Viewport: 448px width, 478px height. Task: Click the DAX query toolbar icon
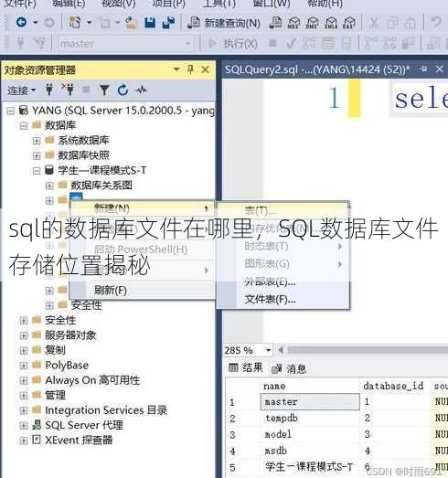pos(348,23)
